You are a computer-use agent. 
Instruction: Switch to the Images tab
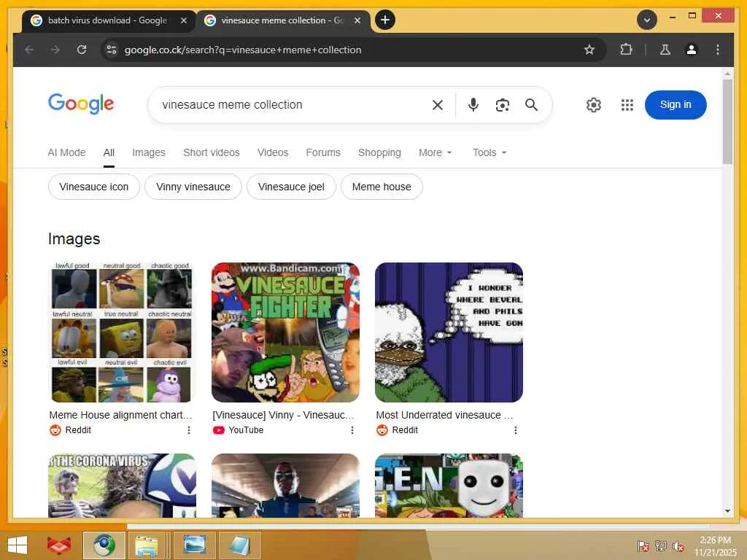click(149, 152)
